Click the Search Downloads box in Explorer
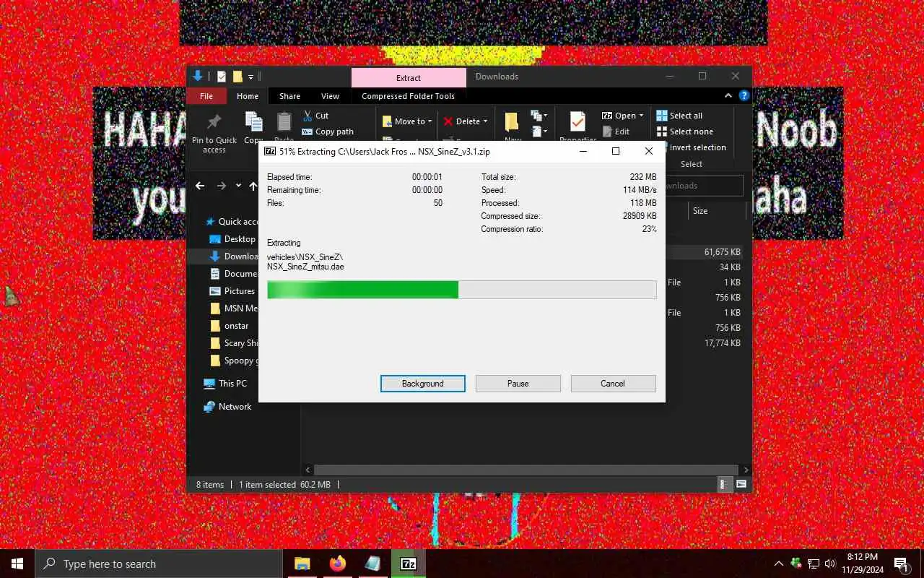This screenshot has height=578, width=924. pyautogui.click(x=704, y=186)
